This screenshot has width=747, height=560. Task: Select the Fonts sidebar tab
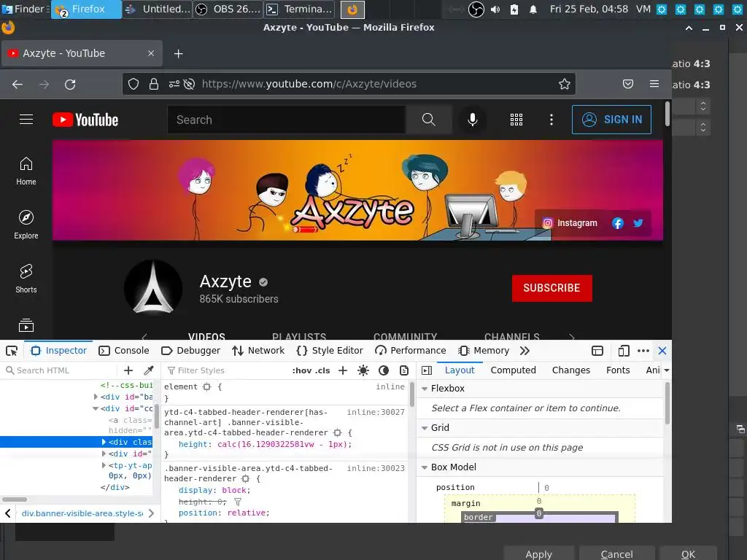pyautogui.click(x=618, y=370)
